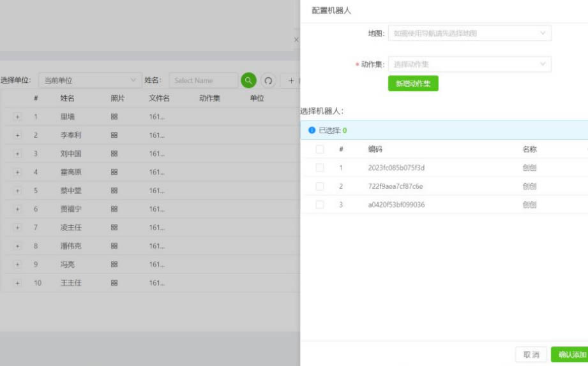Click the 取消 cancel button

point(531,355)
